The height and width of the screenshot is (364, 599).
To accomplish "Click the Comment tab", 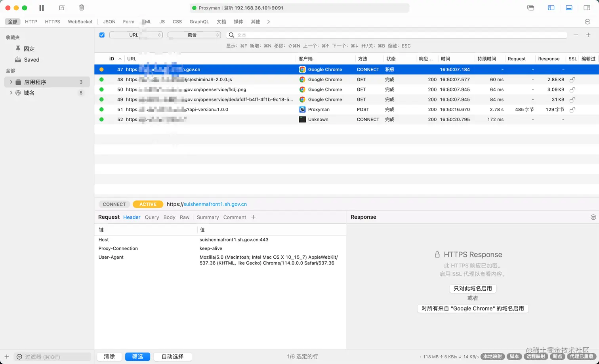I will pos(235,217).
